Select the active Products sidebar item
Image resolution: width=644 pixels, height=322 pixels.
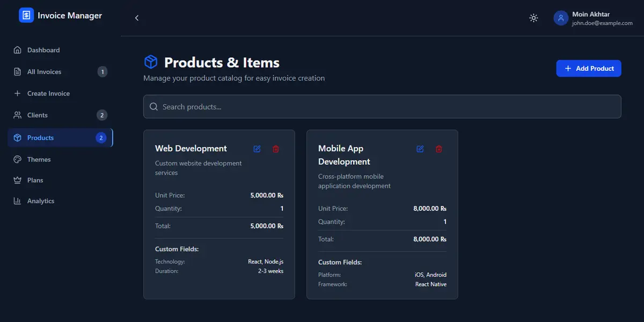[41, 138]
